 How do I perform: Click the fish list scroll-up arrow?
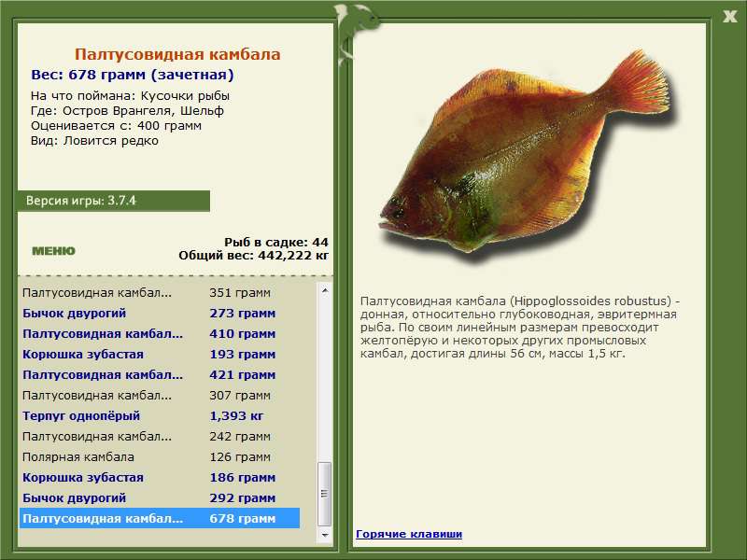tap(325, 290)
